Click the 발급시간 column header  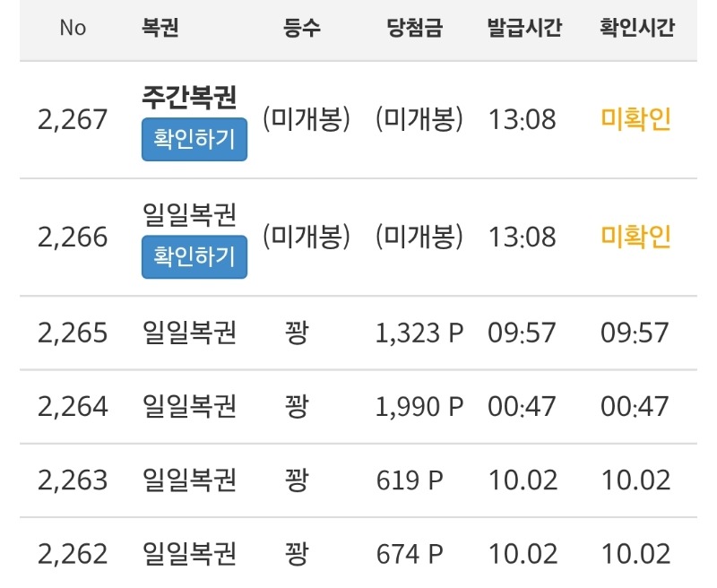click(x=524, y=28)
